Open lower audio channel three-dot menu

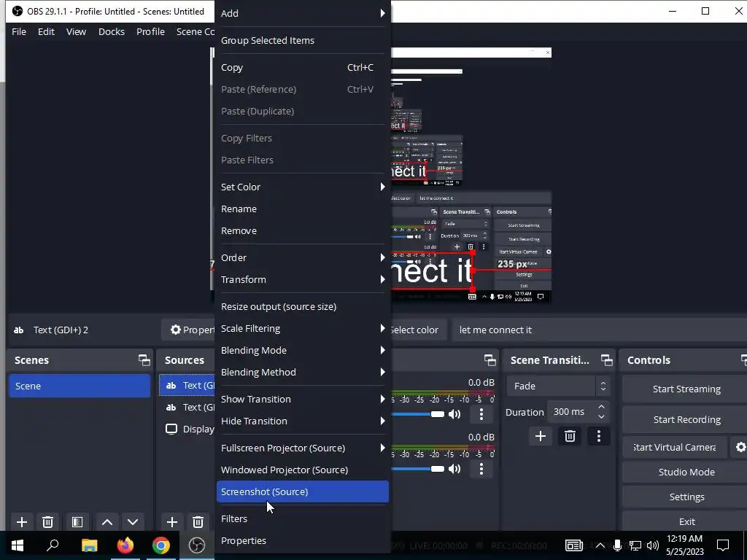click(x=481, y=469)
